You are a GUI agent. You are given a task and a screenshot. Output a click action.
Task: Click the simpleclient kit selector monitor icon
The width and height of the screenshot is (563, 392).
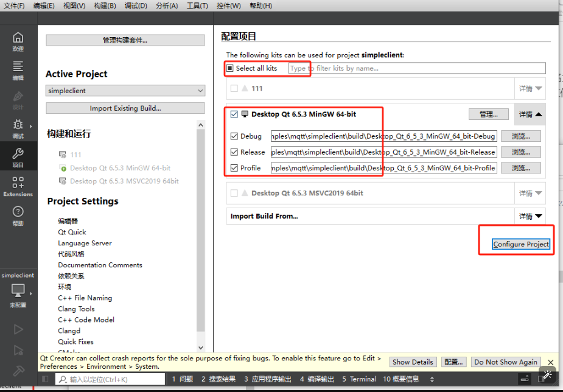[x=18, y=290]
